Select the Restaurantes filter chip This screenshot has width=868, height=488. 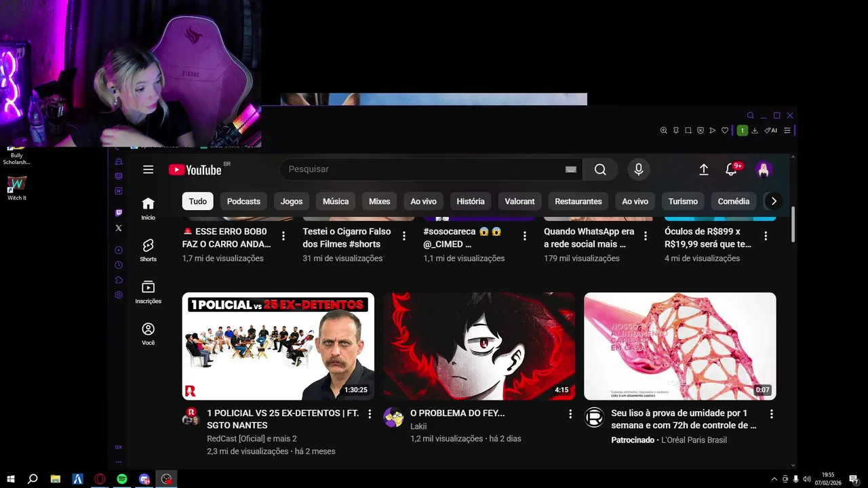pyautogui.click(x=578, y=201)
